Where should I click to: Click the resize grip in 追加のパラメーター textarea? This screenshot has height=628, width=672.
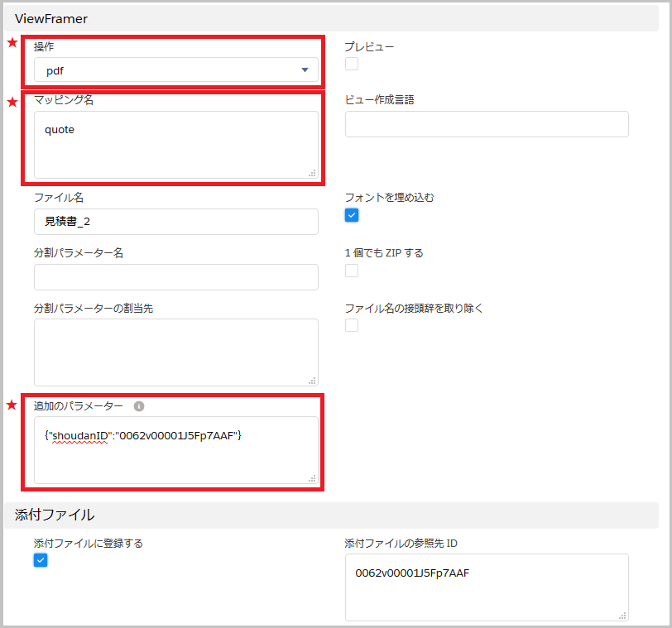(x=312, y=477)
